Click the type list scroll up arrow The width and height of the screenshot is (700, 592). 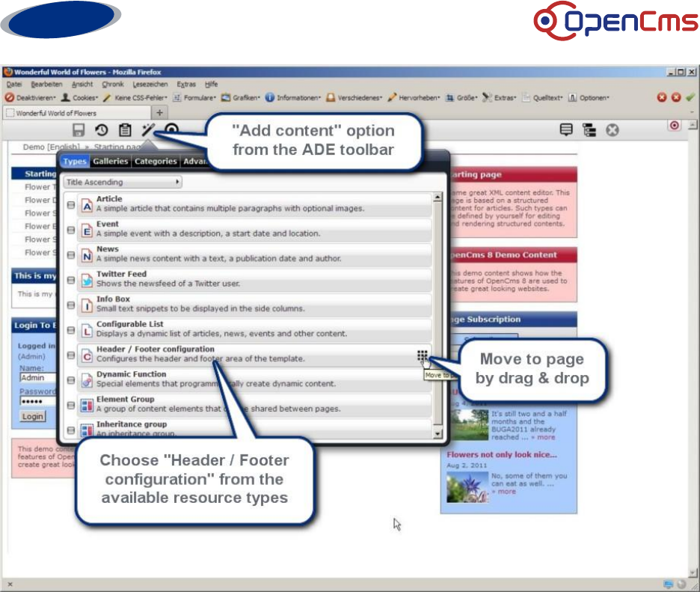[437, 197]
